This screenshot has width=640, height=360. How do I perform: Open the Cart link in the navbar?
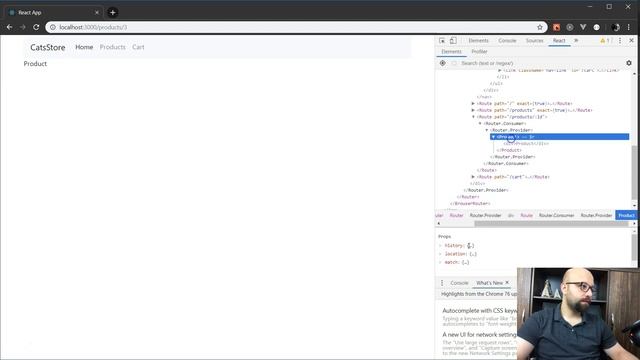tap(138, 47)
